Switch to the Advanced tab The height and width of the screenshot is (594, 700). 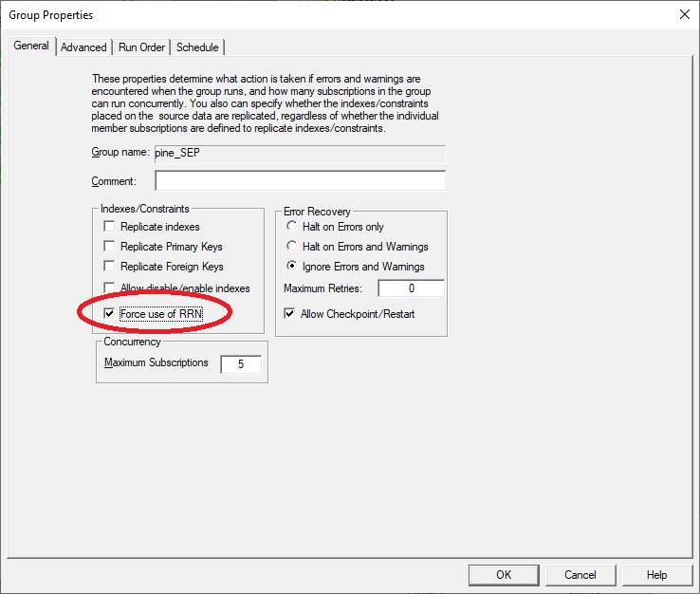click(83, 47)
